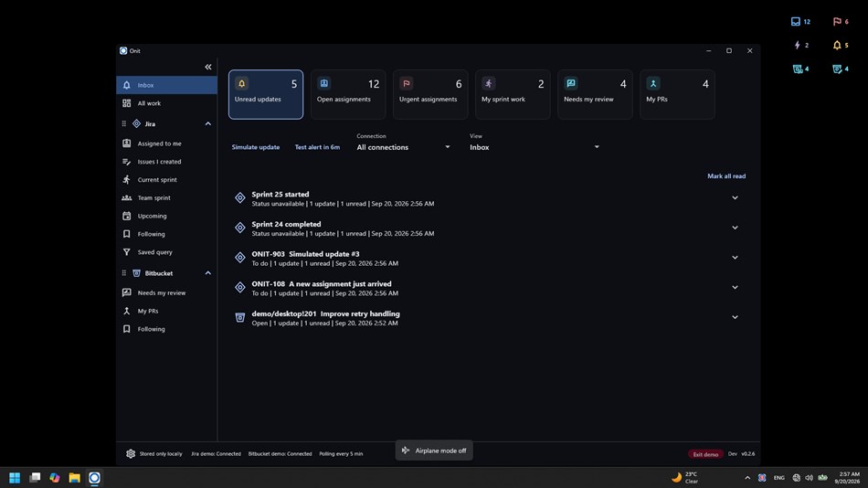
Task: Click the Simulate update link
Action: (x=256, y=147)
